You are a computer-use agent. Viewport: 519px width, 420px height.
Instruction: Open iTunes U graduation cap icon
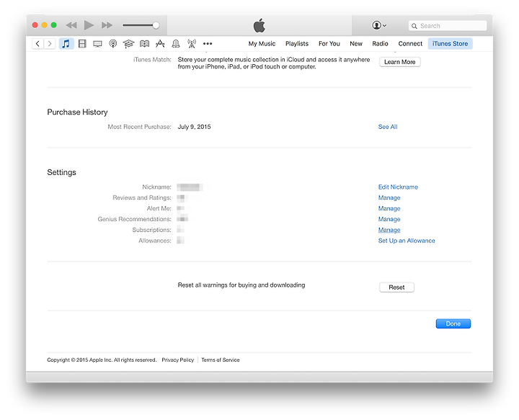[x=128, y=44]
